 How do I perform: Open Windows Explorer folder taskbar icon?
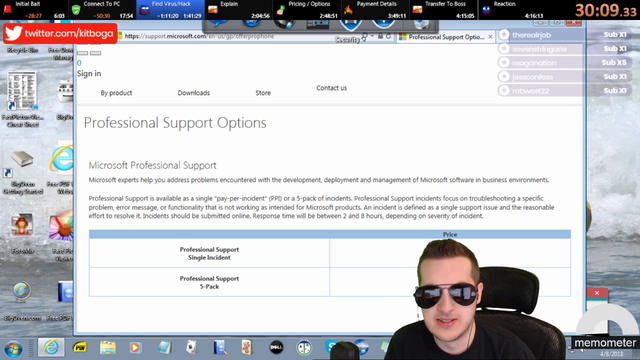108,348
